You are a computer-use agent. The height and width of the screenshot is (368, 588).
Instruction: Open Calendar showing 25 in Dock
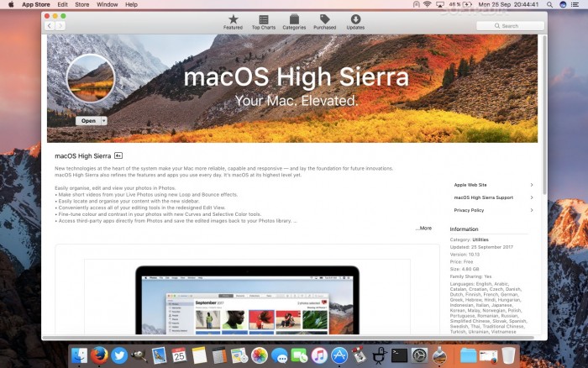(x=179, y=355)
